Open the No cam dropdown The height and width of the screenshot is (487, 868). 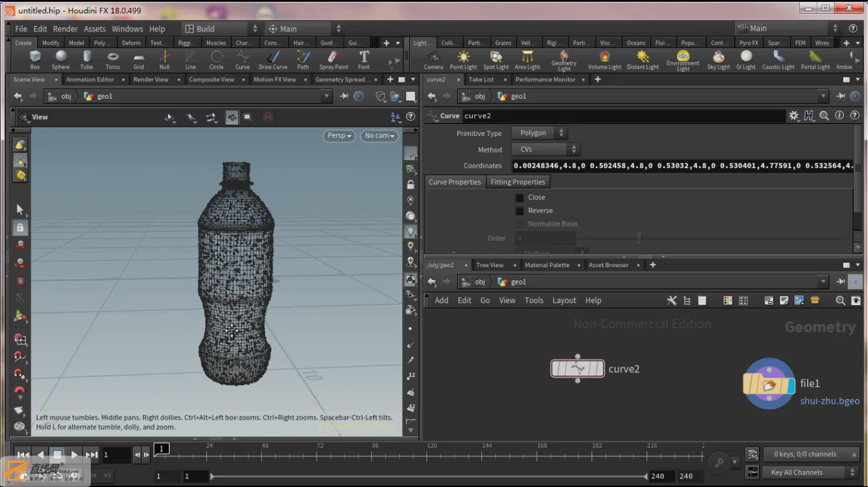[x=380, y=135]
